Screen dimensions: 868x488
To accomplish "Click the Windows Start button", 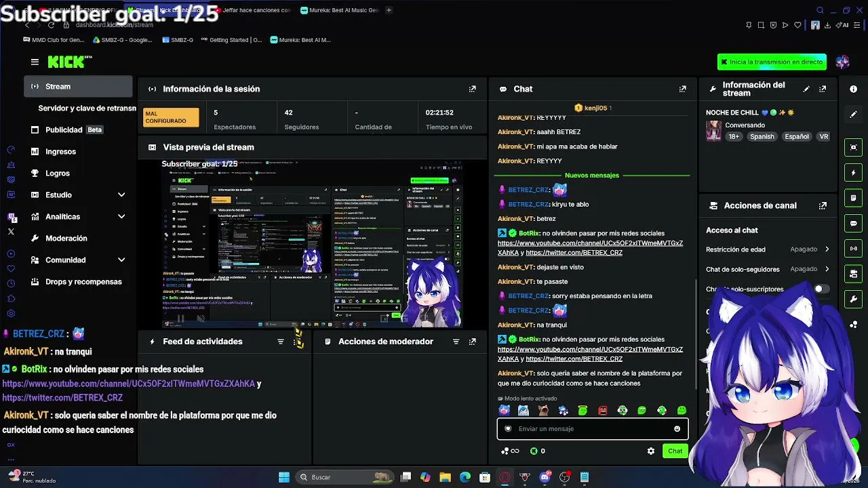I will (x=284, y=477).
